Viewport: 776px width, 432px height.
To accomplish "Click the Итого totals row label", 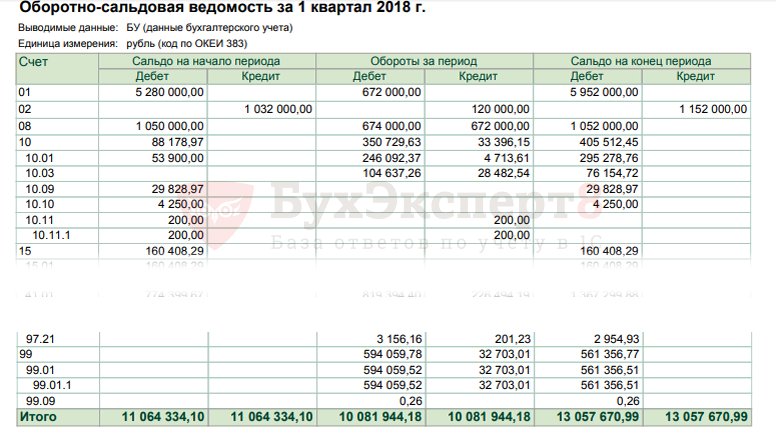I will coord(38,416).
